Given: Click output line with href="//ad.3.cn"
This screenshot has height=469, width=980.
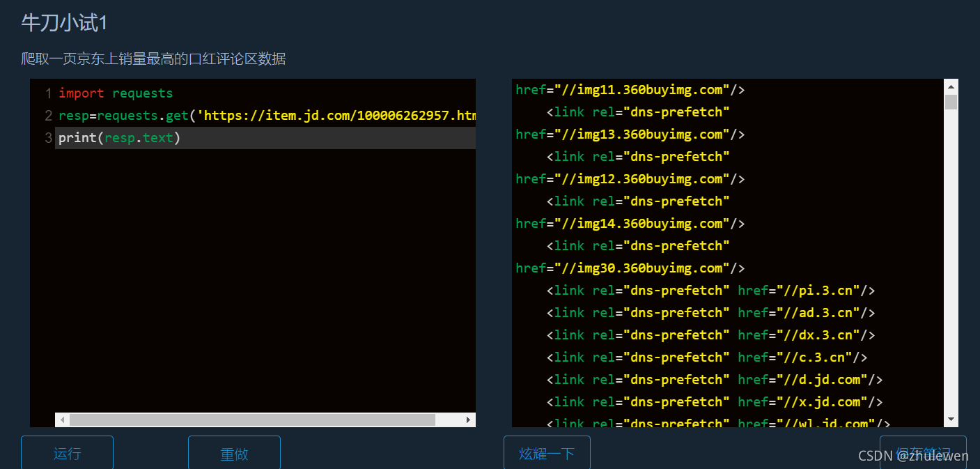Looking at the screenshot, I should pyautogui.click(x=710, y=313).
